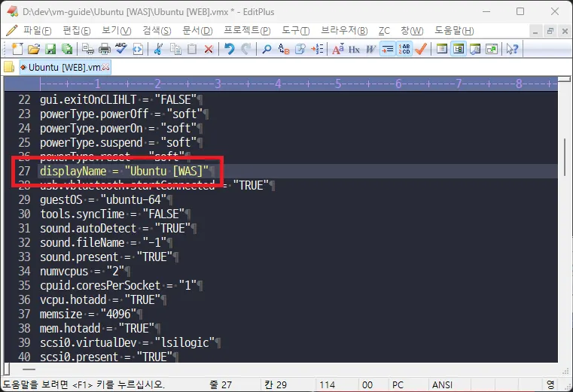Click the yellow folder icon beside tabs
The image size is (573, 392).
pos(9,67)
